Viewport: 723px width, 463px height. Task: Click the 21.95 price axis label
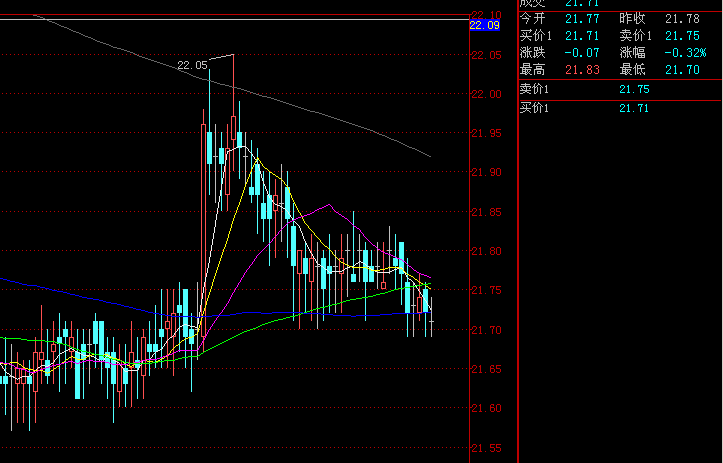pyautogui.click(x=486, y=133)
